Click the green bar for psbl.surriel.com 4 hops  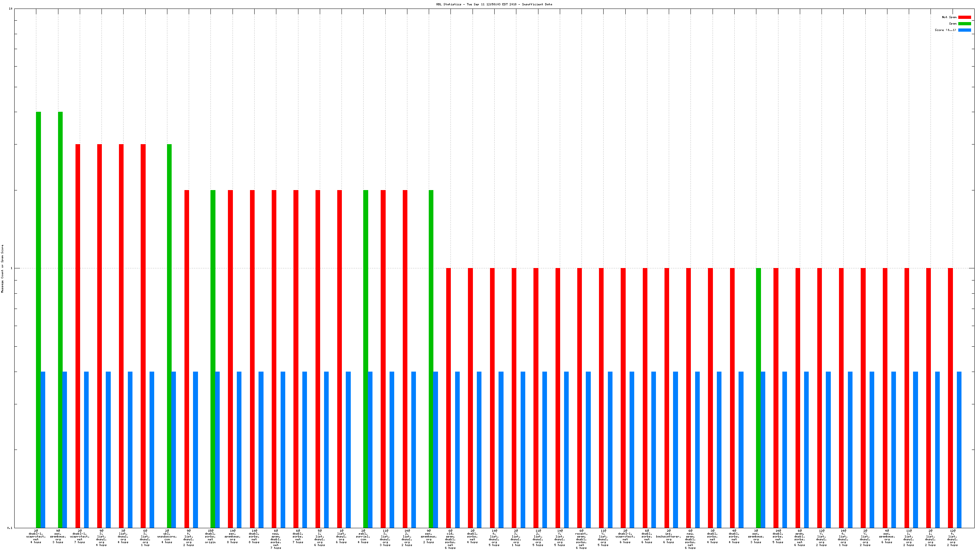[x=366, y=358]
